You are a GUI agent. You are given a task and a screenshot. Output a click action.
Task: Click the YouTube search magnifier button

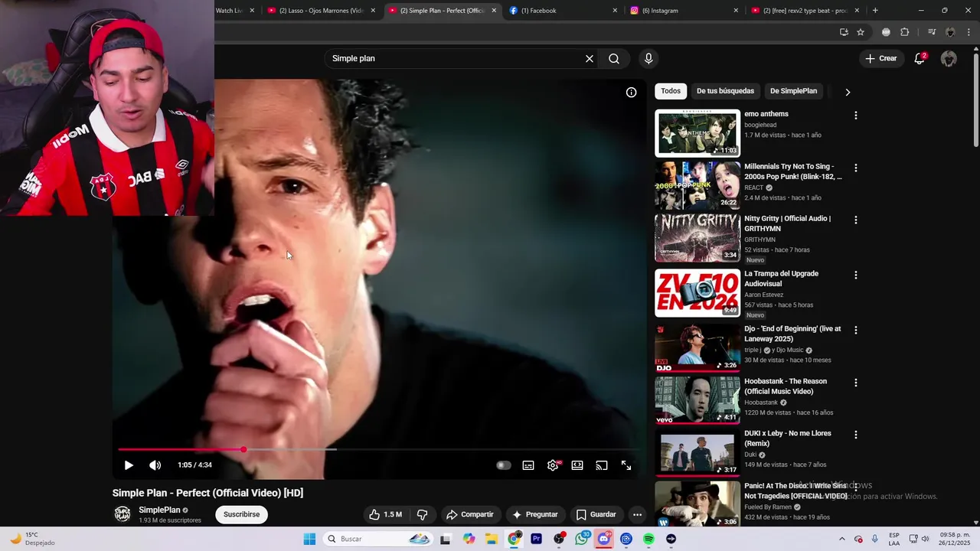pyautogui.click(x=614, y=58)
